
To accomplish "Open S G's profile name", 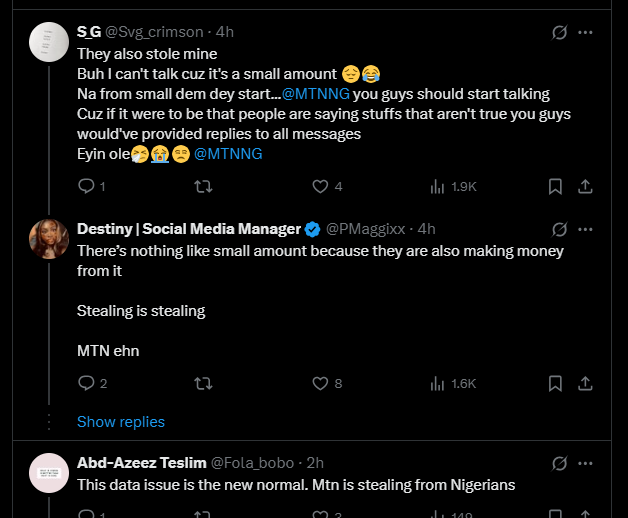I will (88, 32).
